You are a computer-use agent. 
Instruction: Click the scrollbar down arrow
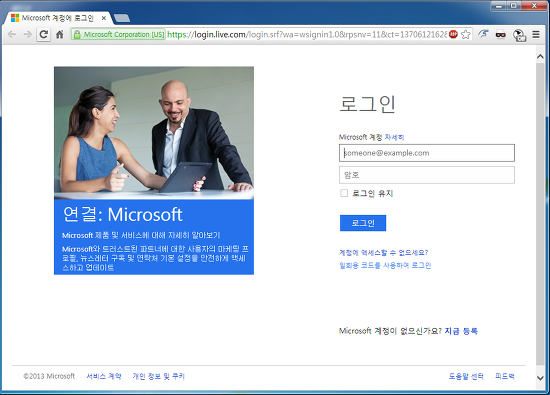540,378
